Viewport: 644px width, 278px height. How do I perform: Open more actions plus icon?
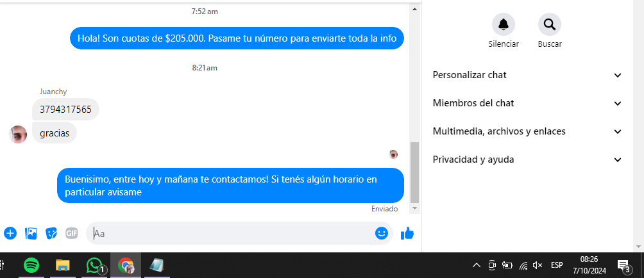pos(10,233)
